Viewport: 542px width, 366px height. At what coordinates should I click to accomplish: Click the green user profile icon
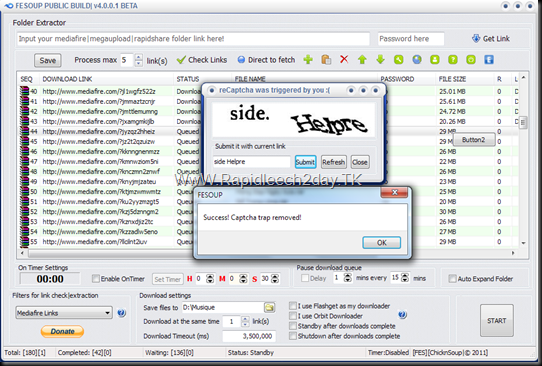click(435, 59)
